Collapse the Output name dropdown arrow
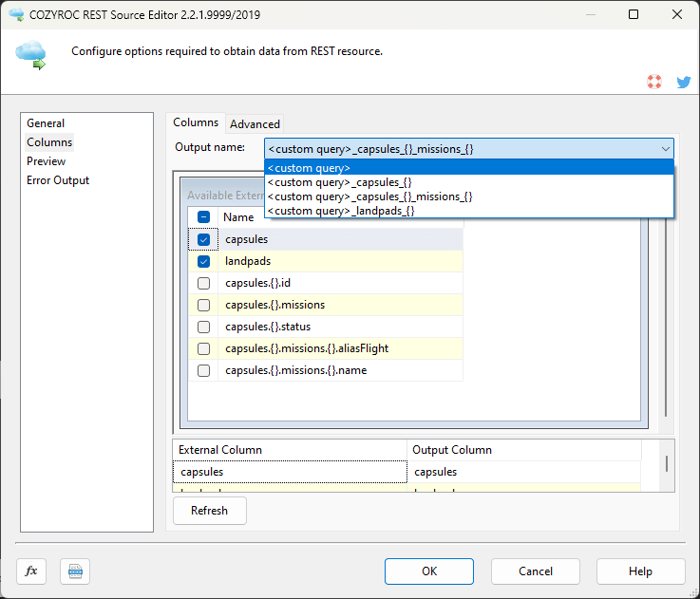 tap(665, 149)
